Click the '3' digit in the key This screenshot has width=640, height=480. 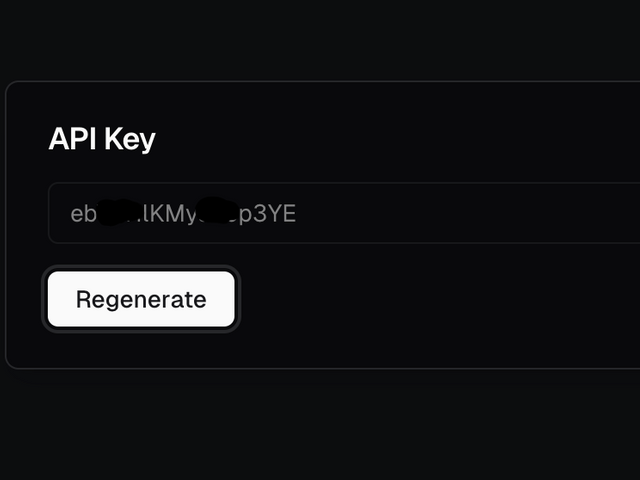click(260, 213)
